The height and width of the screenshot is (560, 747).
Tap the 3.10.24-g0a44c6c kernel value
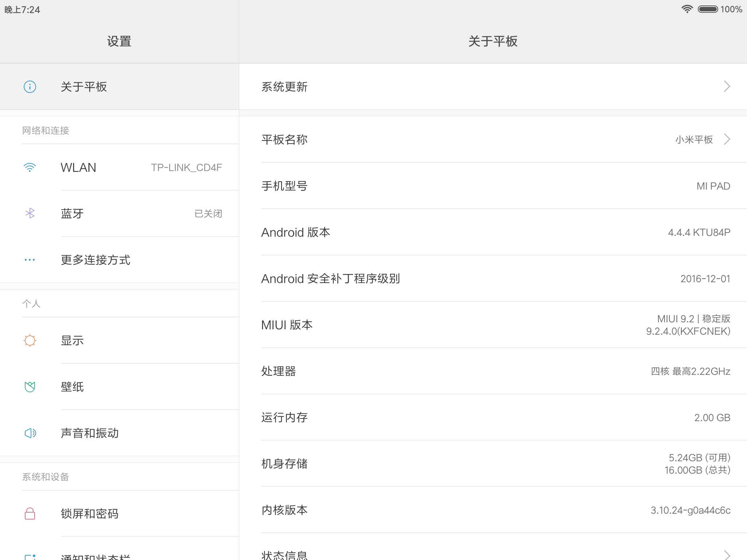690,510
